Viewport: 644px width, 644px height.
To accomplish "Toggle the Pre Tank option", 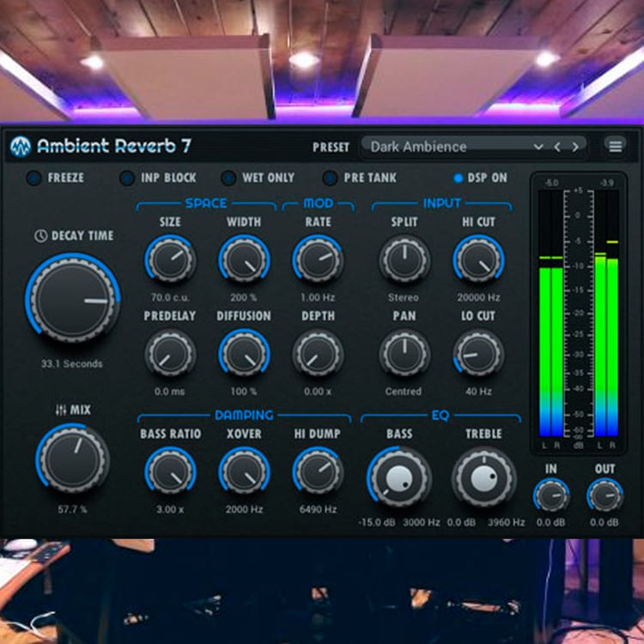I will pos(330,178).
